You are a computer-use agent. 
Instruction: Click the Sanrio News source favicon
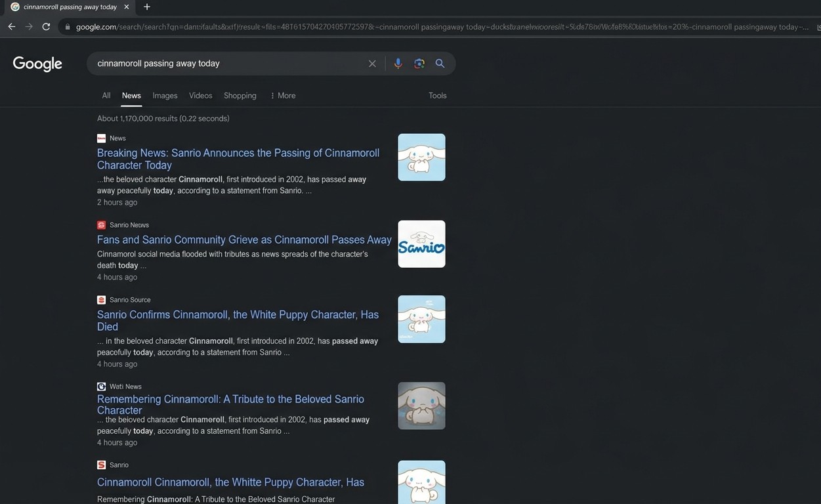(101, 225)
